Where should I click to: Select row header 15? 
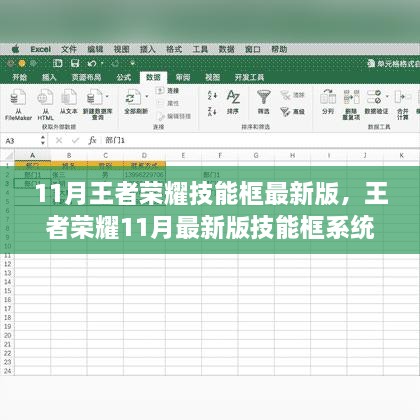7,291
